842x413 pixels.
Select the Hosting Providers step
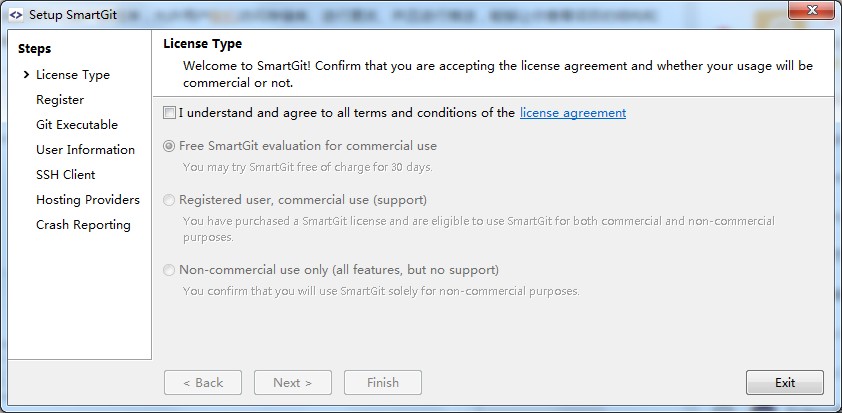(x=88, y=200)
